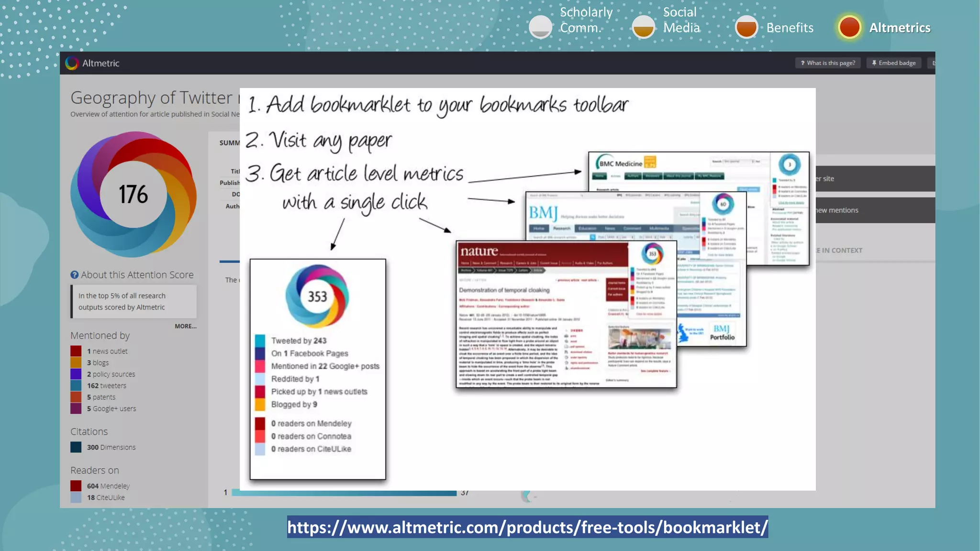This screenshot has width=980, height=551.
Task: Go to Scholarly Comm. section label
Action: point(586,20)
